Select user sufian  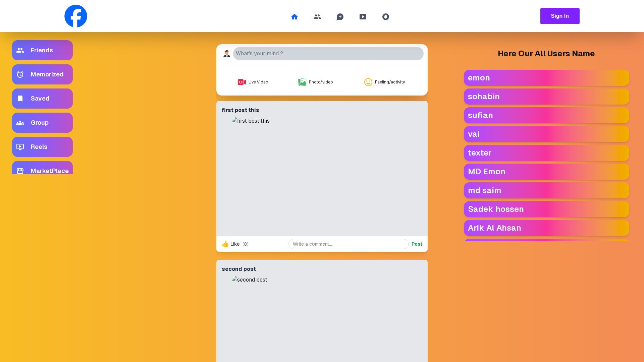pos(546,115)
